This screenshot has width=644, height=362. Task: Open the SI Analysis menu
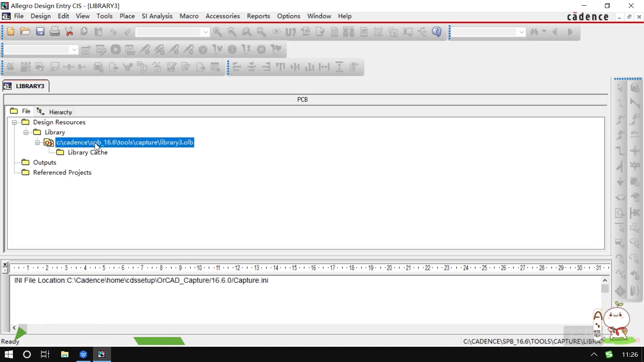pos(157,16)
